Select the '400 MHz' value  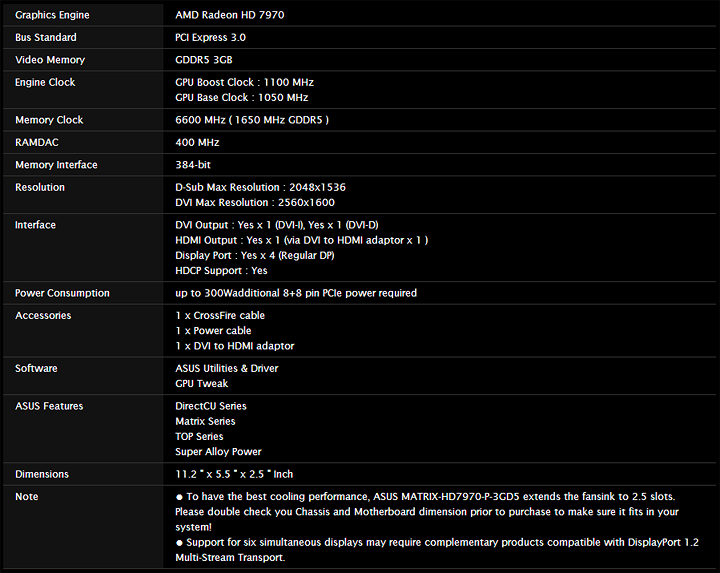pos(197,142)
